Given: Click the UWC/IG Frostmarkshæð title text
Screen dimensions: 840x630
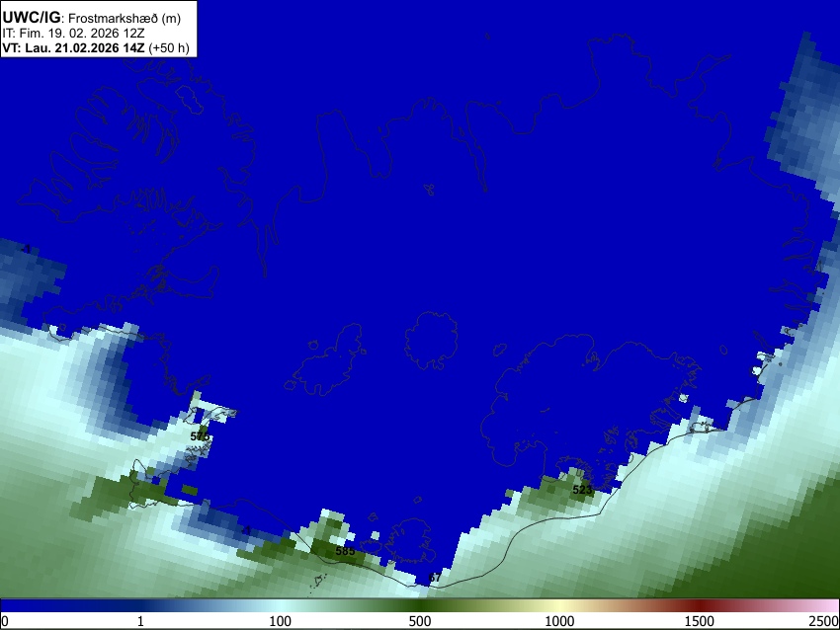Looking at the screenshot, I should point(92,18).
